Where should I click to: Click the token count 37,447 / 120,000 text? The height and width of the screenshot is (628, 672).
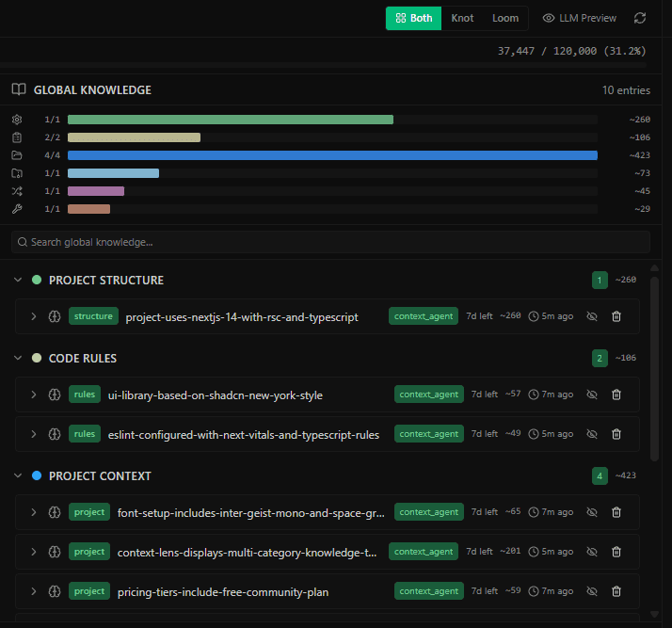coord(571,51)
